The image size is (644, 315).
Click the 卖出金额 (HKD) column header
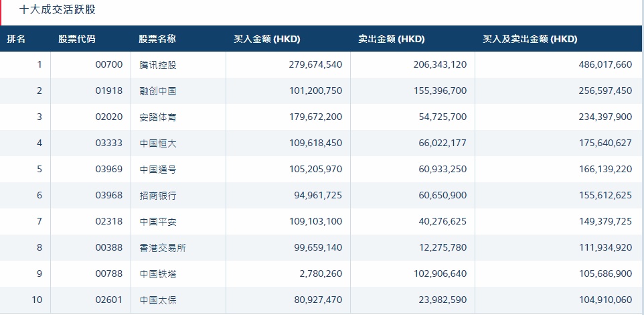pyautogui.click(x=392, y=39)
